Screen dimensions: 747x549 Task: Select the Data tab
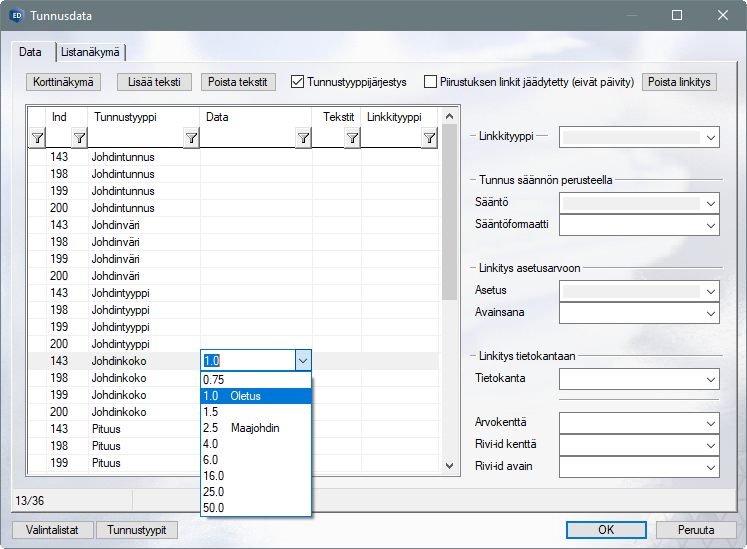click(30, 52)
